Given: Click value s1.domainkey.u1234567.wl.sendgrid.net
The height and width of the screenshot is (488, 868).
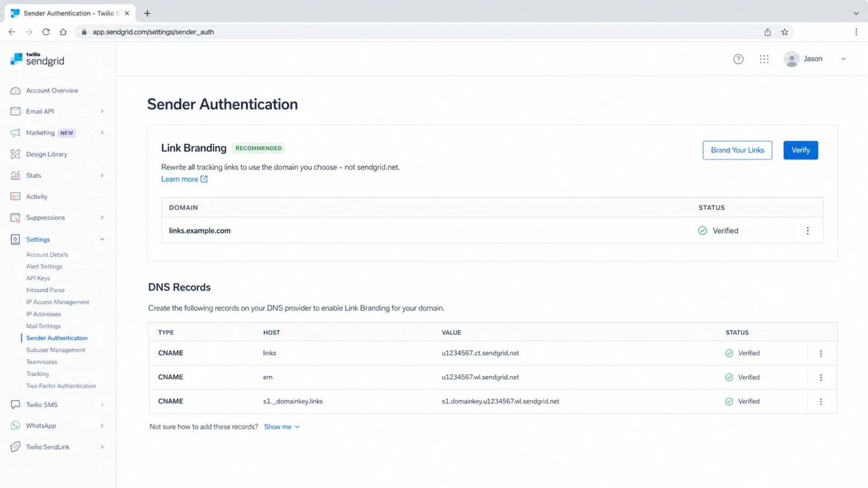Looking at the screenshot, I should click(x=500, y=401).
